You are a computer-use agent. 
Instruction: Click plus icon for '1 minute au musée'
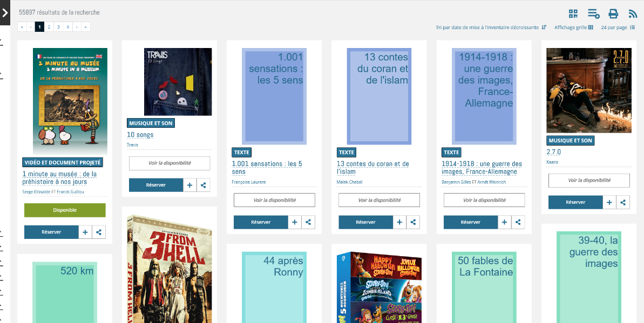[x=85, y=232]
